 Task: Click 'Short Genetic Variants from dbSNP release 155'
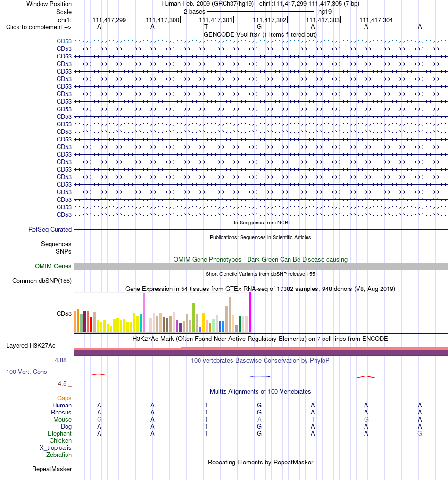[x=260, y=274]
